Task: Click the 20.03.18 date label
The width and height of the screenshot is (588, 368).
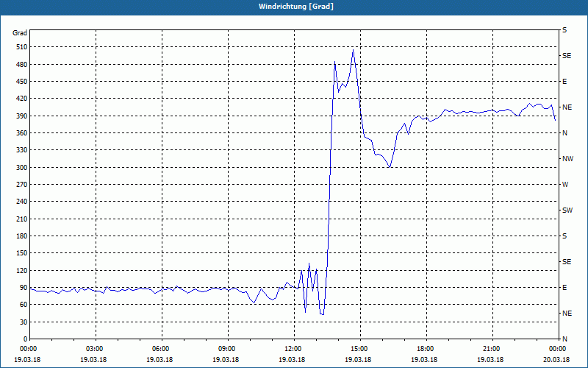Action: pos(556,360)
